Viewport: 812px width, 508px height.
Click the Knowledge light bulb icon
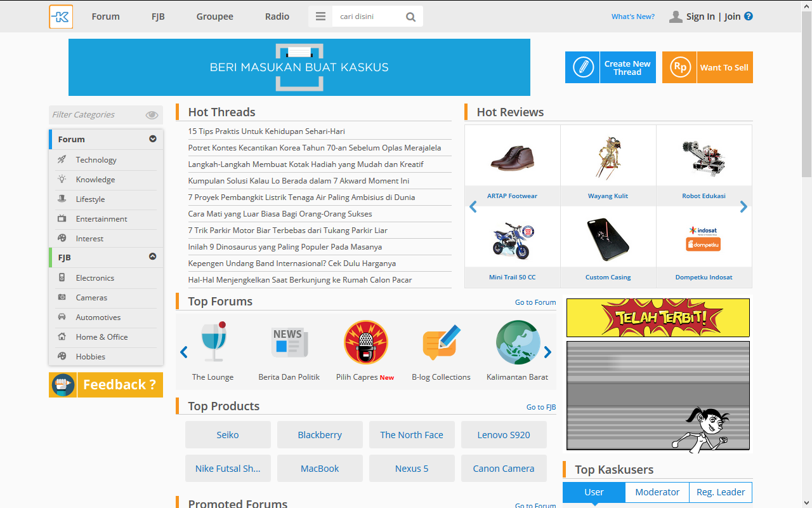click(62, 179)
